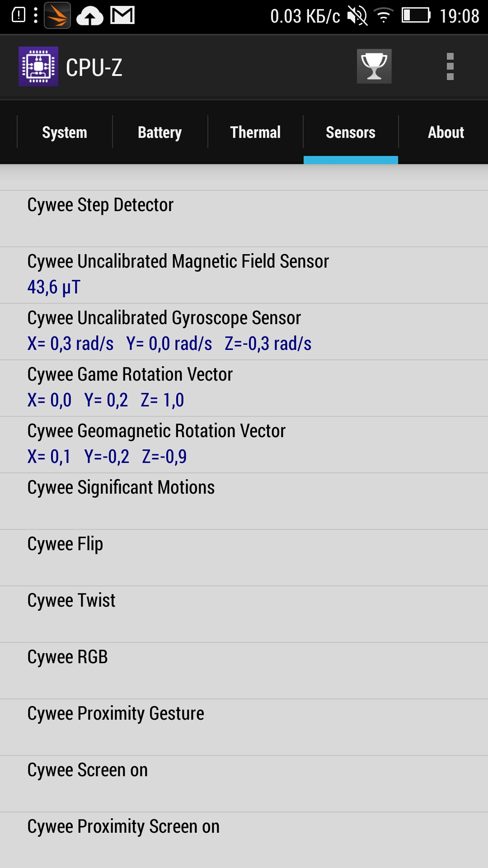Viewport: 488px width, 868px height.
Task: Switch to the System tab
Action: [65, 132]
